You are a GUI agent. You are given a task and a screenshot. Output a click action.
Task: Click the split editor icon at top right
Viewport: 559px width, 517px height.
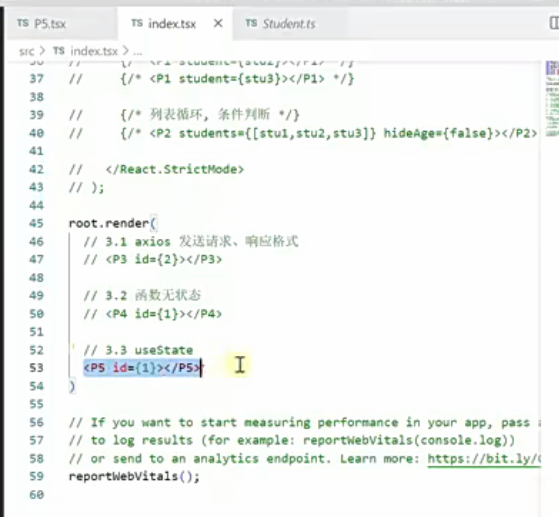coord(554,23)
